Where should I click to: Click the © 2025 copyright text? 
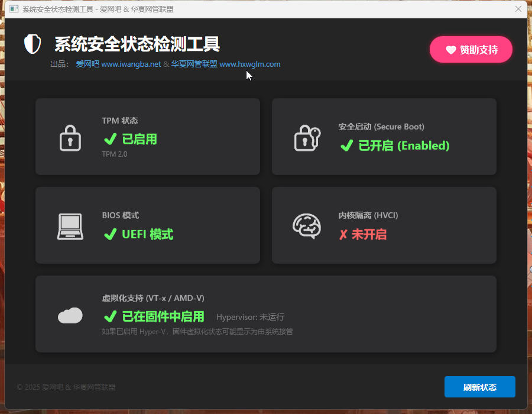pyautogui.click(x=65, y=387)
